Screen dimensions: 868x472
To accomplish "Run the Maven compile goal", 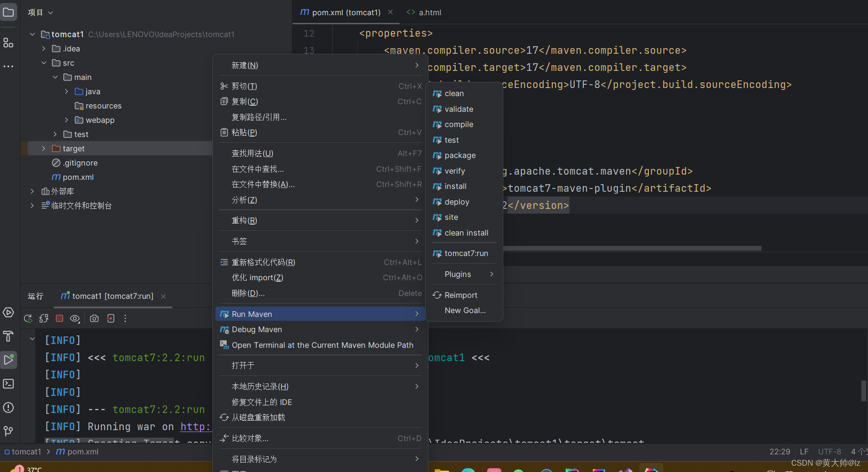I will tap(464, 125).
